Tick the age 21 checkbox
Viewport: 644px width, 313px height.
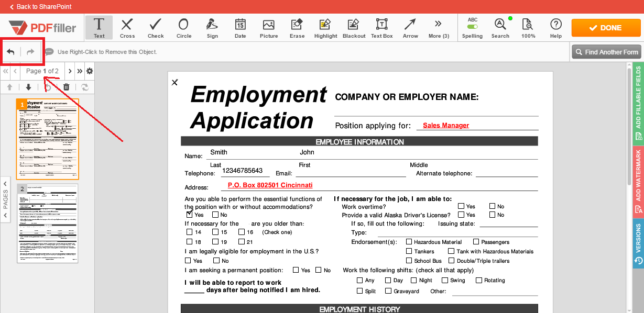click(242, 242)
